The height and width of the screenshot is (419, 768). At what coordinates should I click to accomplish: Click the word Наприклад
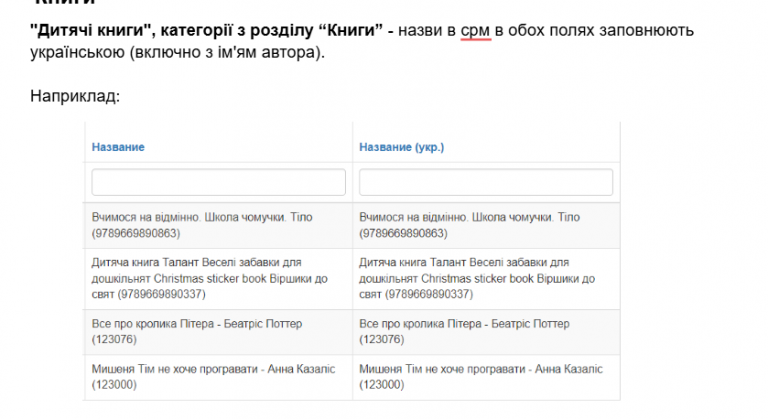[x=75, y=96]
